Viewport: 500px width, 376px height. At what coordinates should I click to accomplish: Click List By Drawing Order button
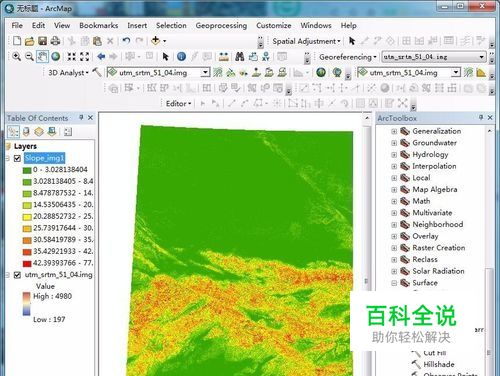pyautogui.click(x=13, y=132)
